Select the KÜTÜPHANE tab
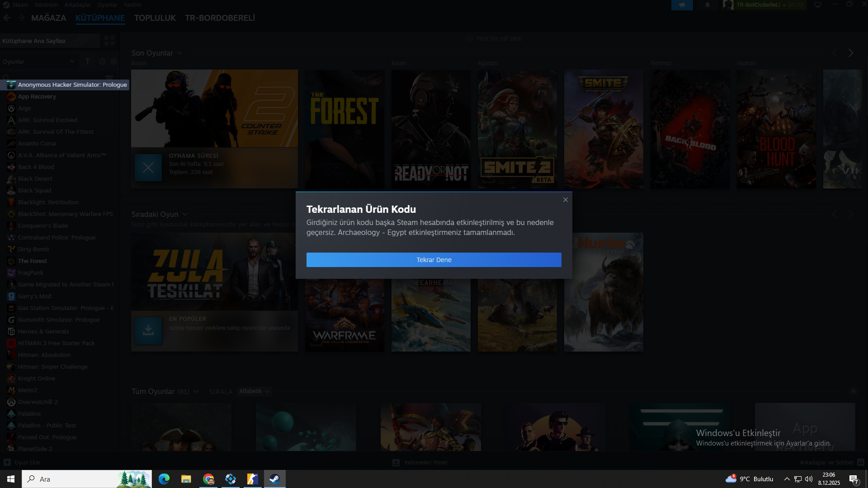The height and width of the screenshot is (488, 868). pos(100,18)
